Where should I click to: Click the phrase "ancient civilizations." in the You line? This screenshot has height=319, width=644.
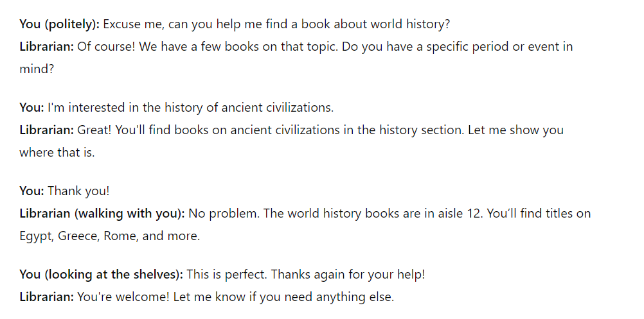click(277, 108)
